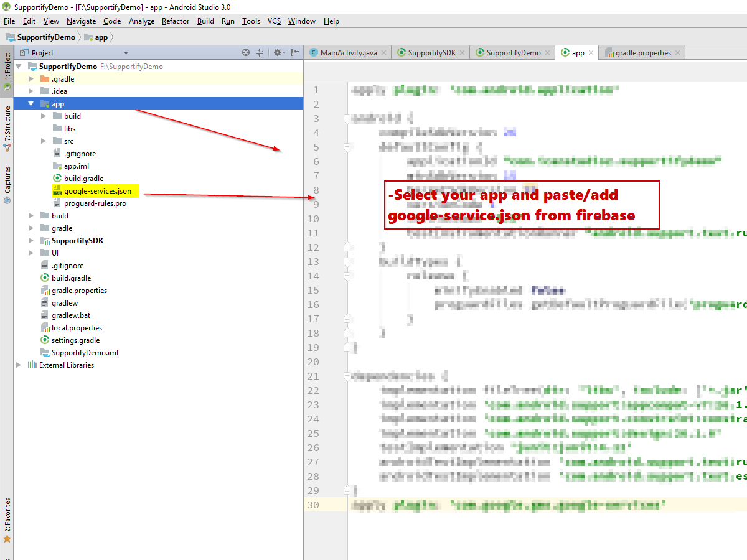Expand the src folder
The image size is (747, 560).
[43, 141]
